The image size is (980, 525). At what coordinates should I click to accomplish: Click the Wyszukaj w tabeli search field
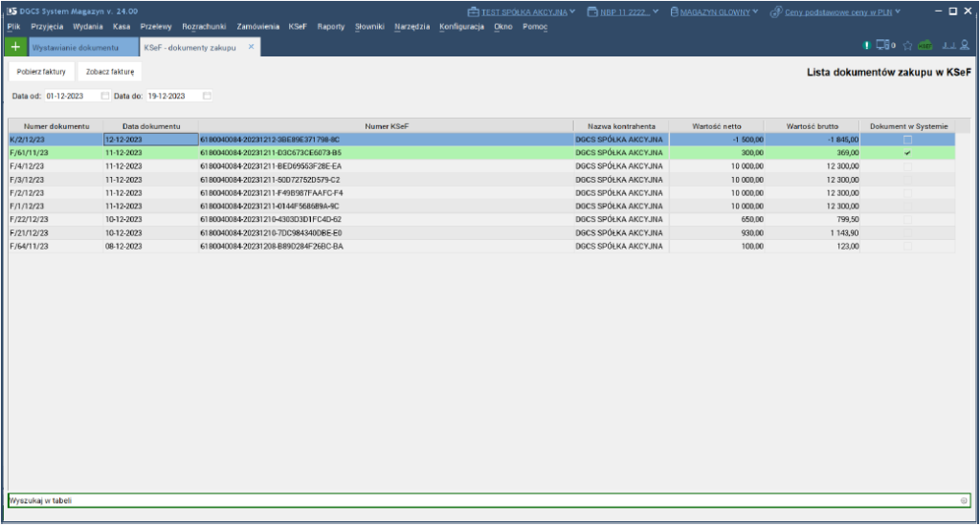pyautogui.click(x=479, y=500)
